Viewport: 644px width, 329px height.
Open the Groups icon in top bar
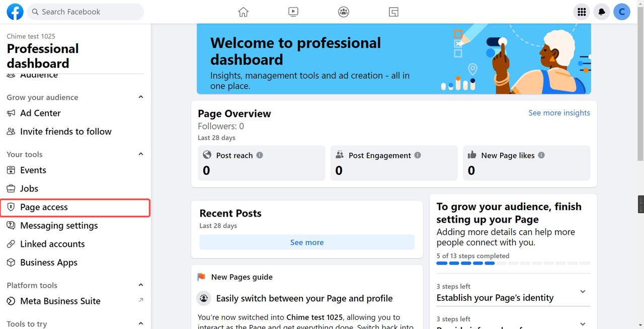[344, 12]
